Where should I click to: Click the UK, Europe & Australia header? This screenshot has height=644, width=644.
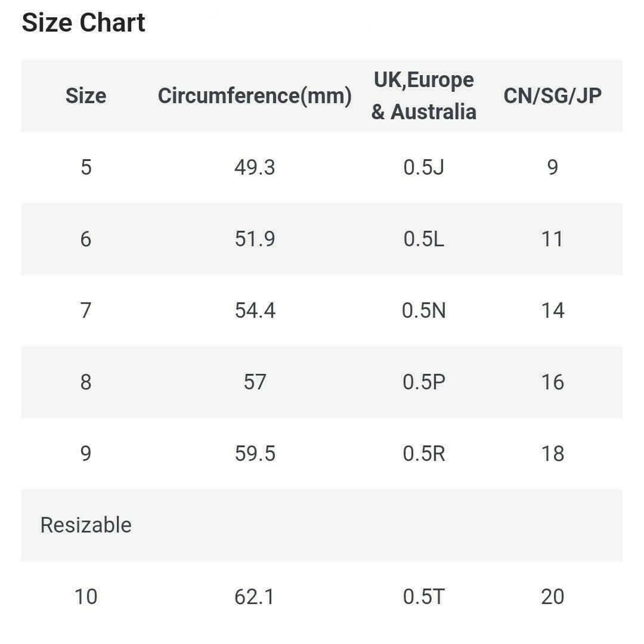click(x=424, y=95)
